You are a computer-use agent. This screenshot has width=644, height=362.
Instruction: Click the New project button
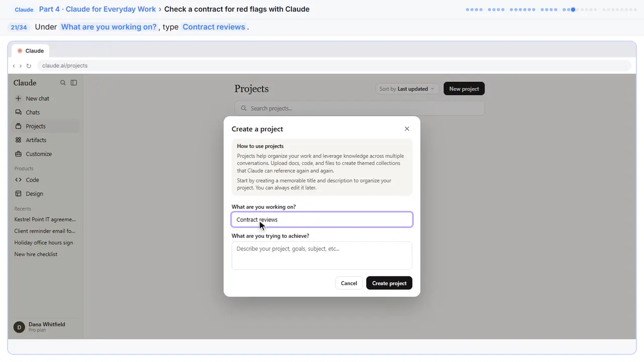(x=464, y=89)
